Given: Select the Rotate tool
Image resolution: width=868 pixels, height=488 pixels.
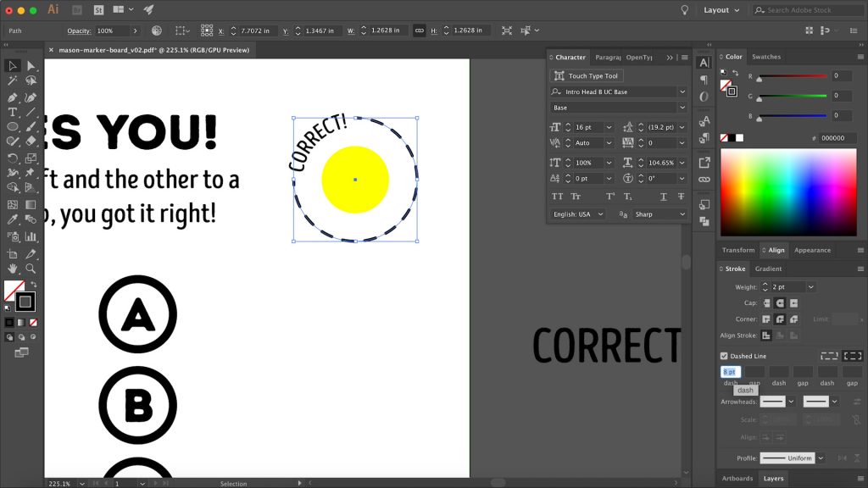Looking at the screenshot, I should 12,158.
